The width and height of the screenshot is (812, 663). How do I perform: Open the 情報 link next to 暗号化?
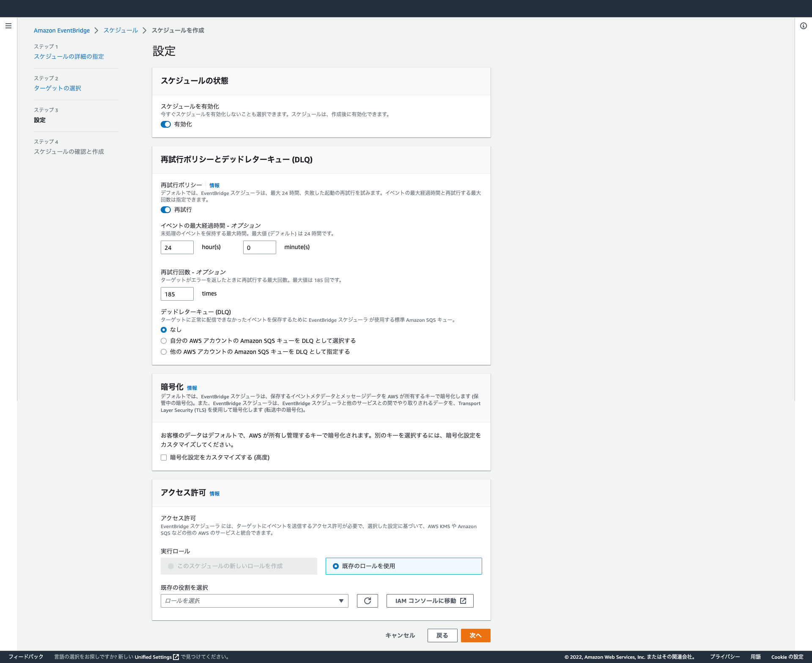pyautogui.click(x=192, y=387)
